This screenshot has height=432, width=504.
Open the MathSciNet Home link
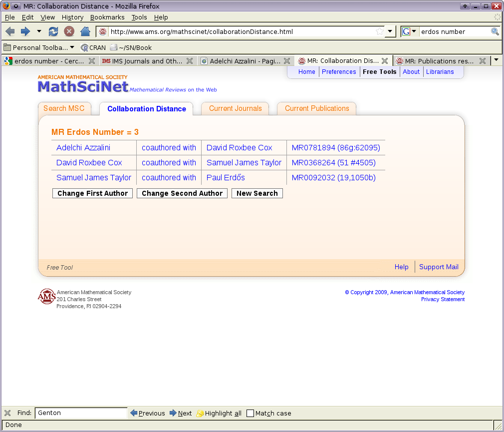307,72
